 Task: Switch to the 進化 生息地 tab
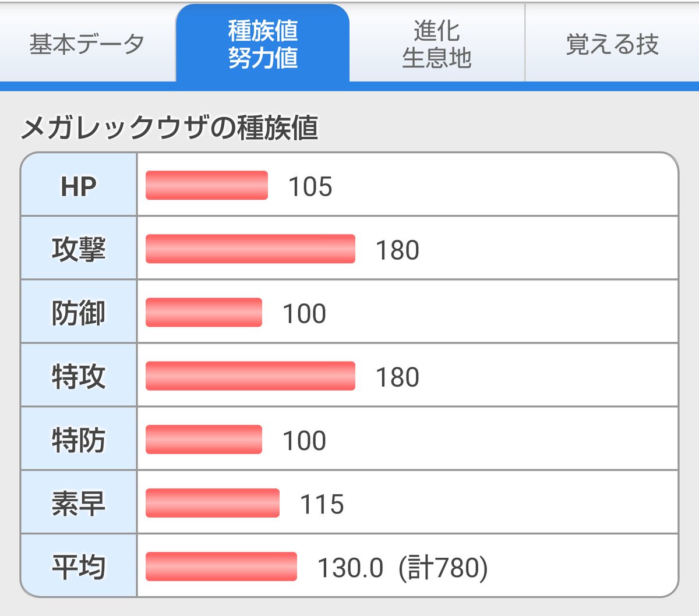coord(437,44)
